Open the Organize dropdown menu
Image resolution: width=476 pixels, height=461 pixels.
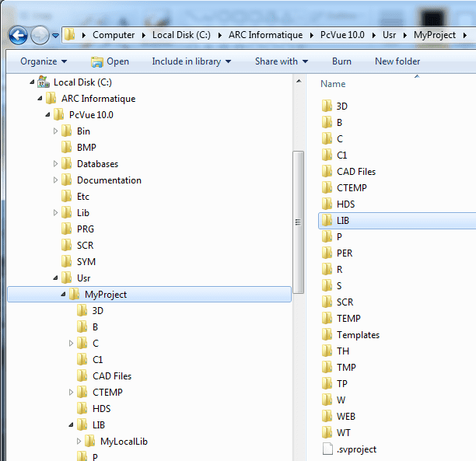[x=44, y=61]
